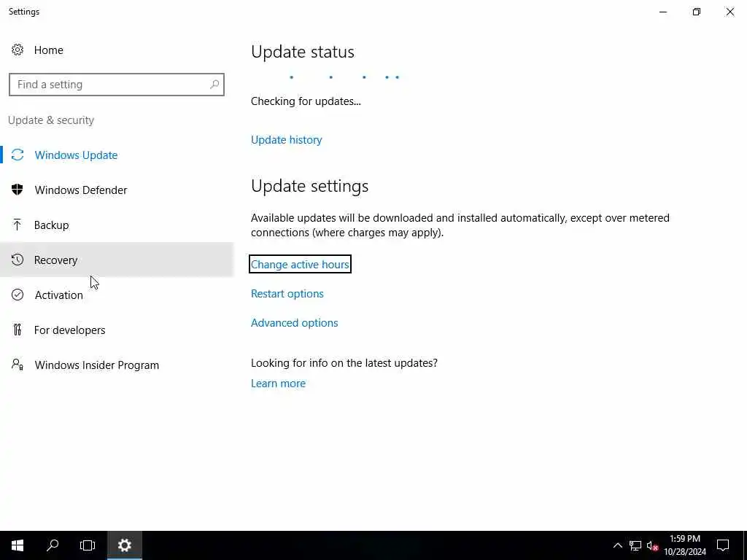The width and height of the screenshot is (747, 560).
Task: Click the Windows Update sync arrows icon
Action: pos(18,155)
